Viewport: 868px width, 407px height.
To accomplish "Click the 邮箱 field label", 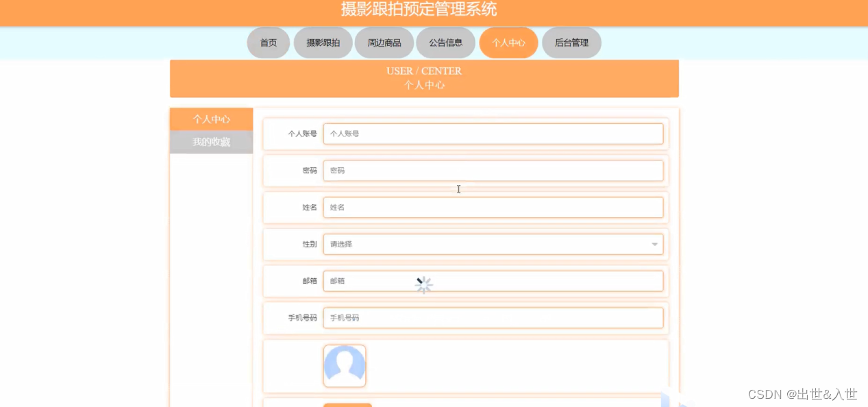I will (310, 281).
